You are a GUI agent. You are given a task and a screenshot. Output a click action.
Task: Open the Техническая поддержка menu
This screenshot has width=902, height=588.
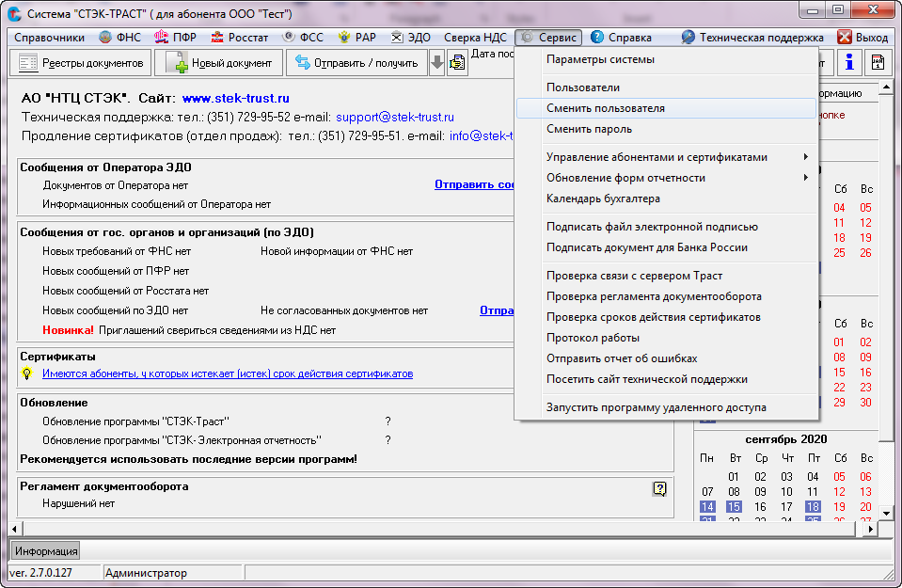point(752,38)
